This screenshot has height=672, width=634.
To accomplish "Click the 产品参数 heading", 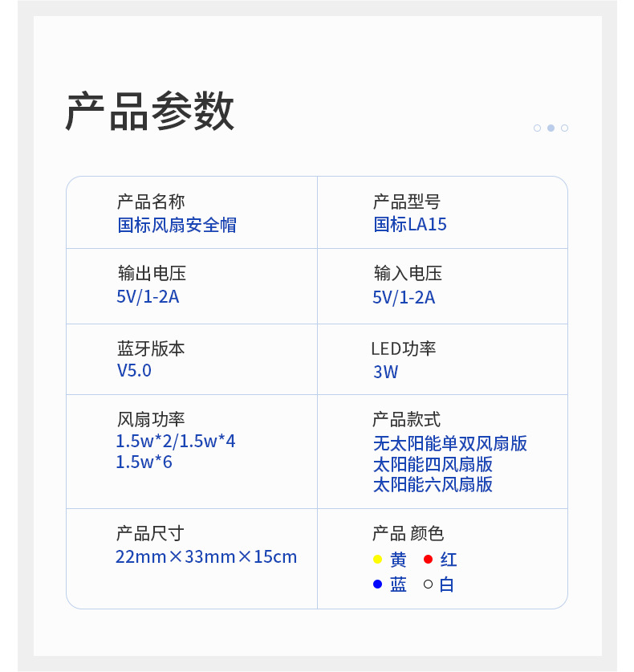I will point(150,112).
